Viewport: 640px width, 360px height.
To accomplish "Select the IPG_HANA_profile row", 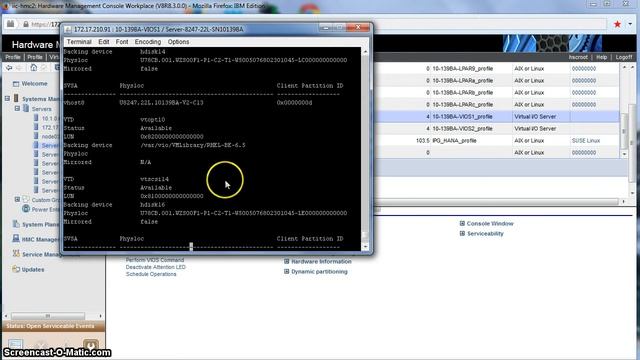I will coord(497,140).
